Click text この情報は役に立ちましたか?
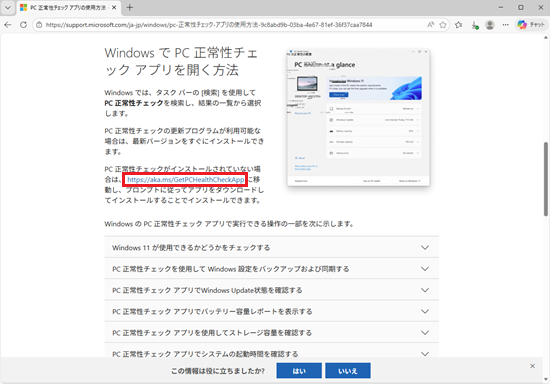This screenshot has width=550, height=384. [218, 371]
